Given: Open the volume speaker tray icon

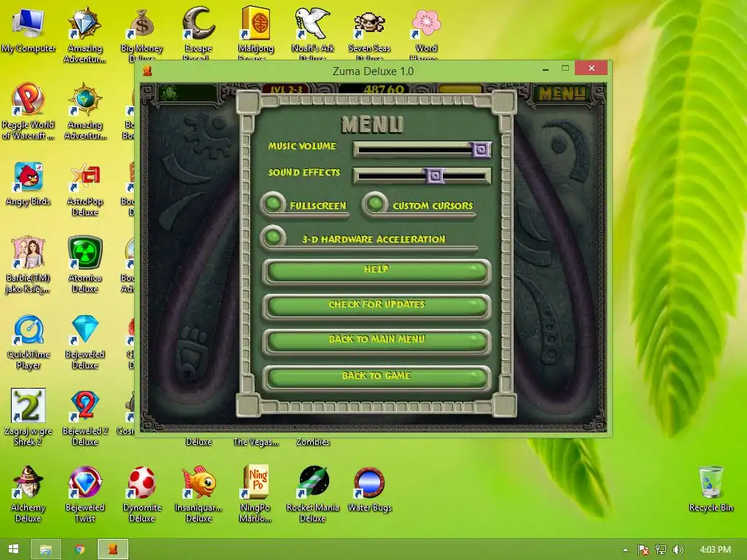Looking at the screenshot, I should tap(678, 550).
